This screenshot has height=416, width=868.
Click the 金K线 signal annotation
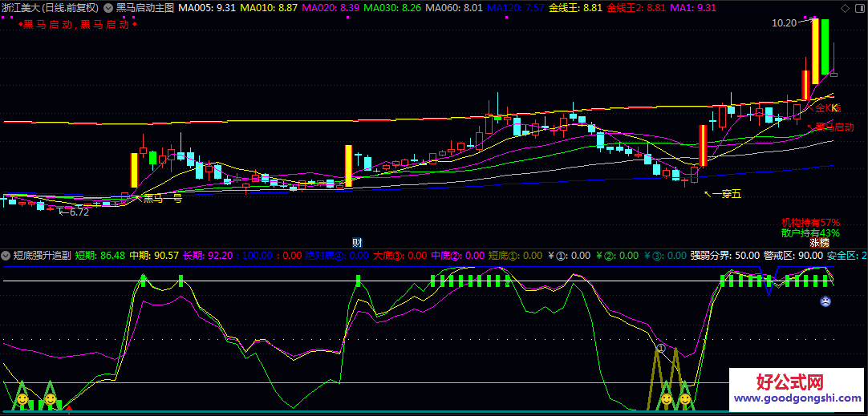[828, 108]
